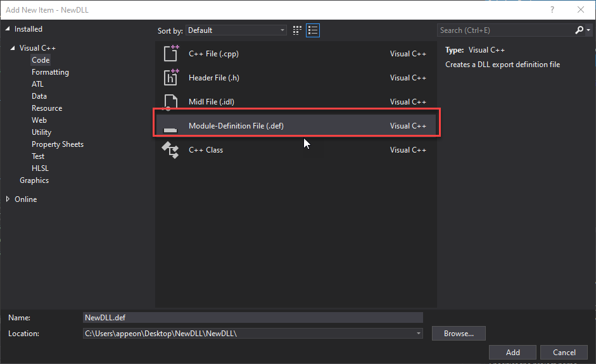
Task: Click the Name input field
Action: [252, 318]
